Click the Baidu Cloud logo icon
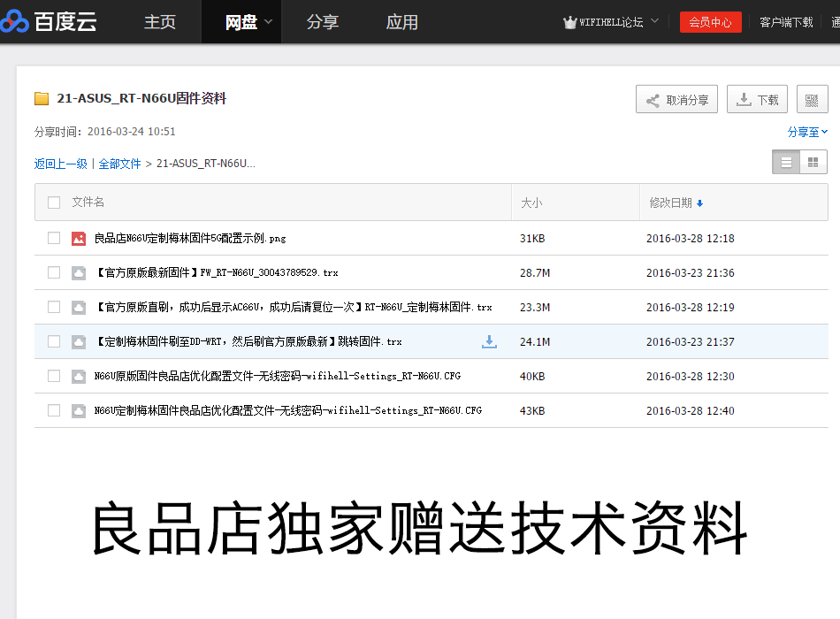This screenshot has height=619, width=840. click(x=14, y=21)
